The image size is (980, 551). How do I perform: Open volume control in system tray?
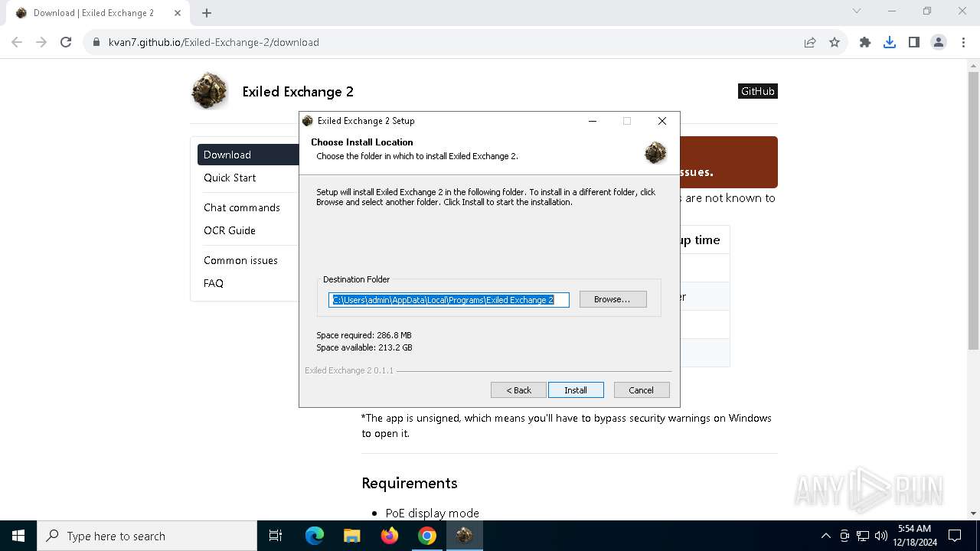[881, 536]
